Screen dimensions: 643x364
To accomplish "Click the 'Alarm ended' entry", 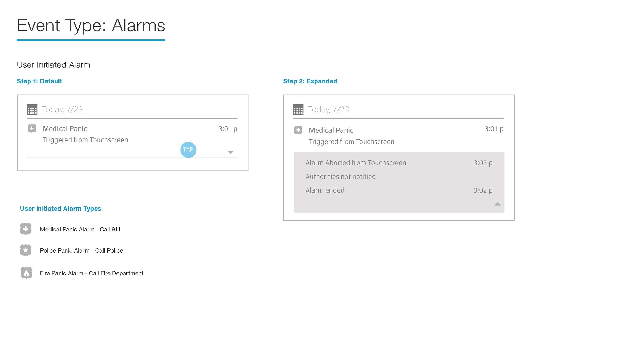I will (325, 190).
